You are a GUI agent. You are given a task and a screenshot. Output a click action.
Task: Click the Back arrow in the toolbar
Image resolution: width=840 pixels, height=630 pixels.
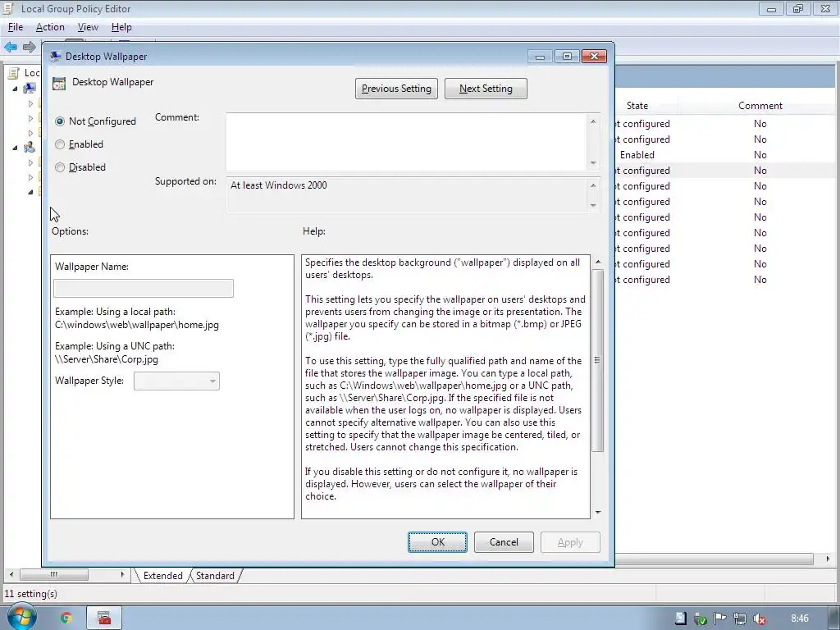tap(11, 47)
